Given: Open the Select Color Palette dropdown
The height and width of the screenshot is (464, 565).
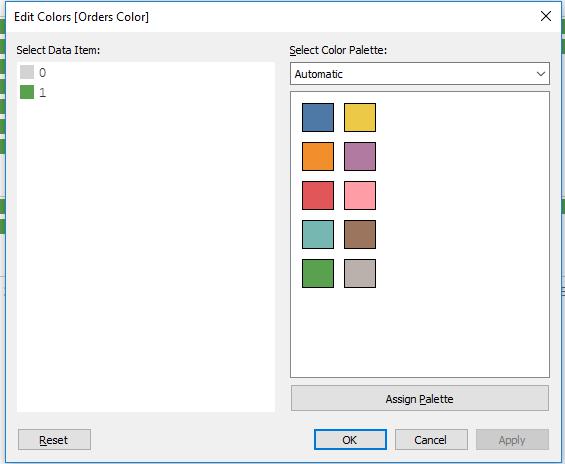Looking at the screenshot, I should click(420, 74).
